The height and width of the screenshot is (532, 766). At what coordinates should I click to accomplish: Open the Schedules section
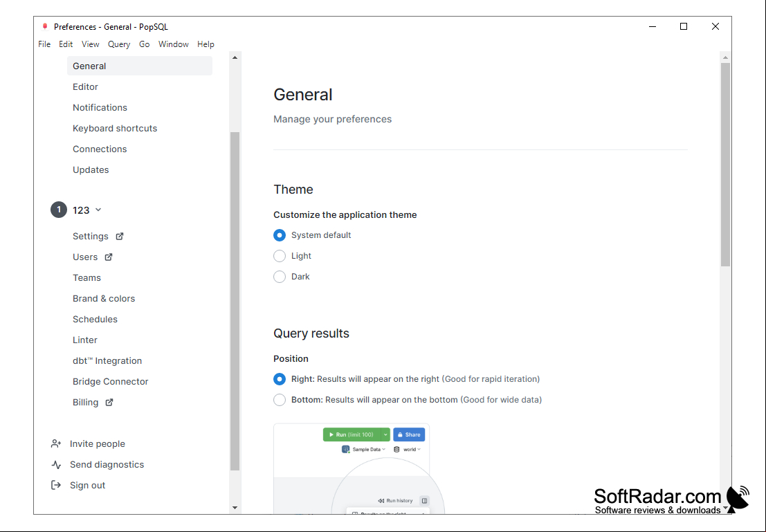point(95,320)
